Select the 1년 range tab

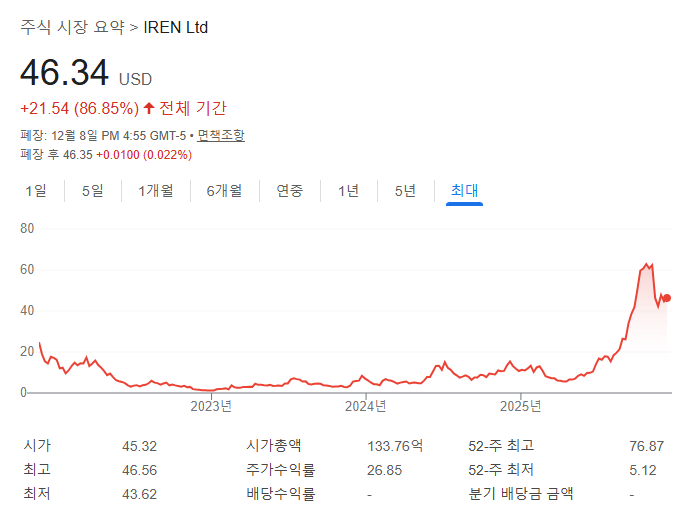coord(348,191)
